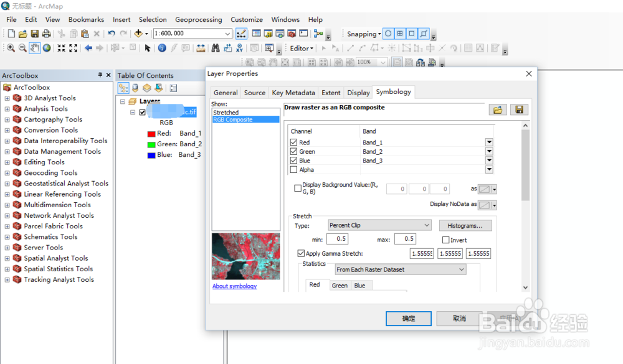This screenshot has height=364, width=623.
Task: Click the Add Data icon
Action: [138, 34]
